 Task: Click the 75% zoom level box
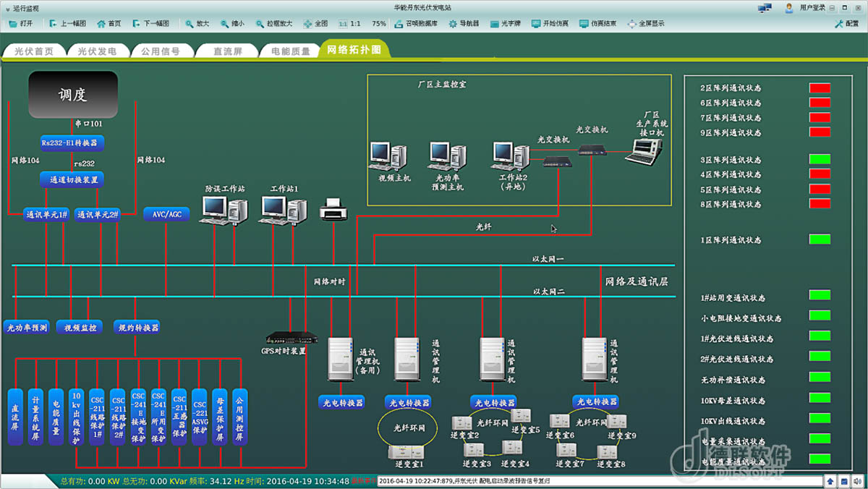379,24
